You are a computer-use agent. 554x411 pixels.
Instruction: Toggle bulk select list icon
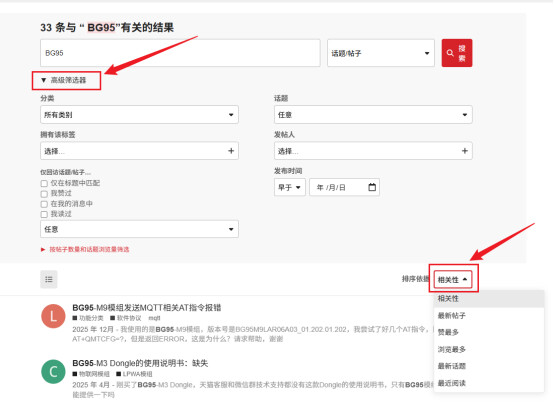49,279
